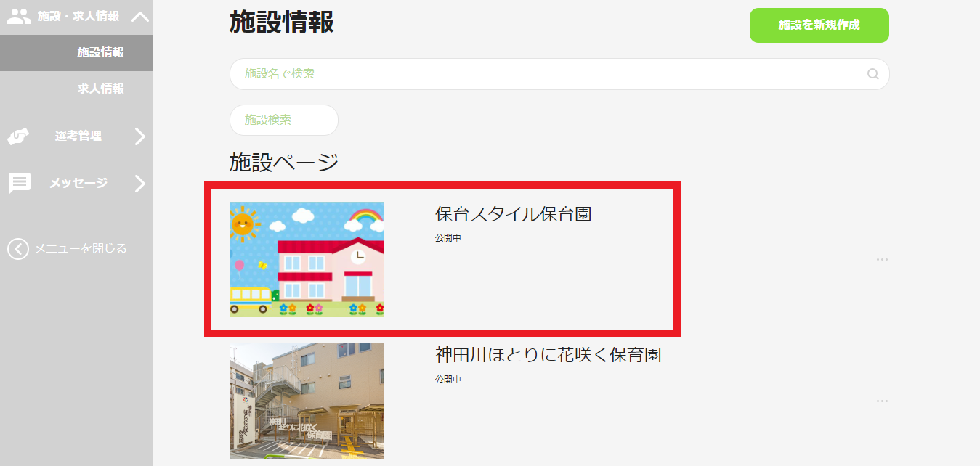Viewport: 980px width, 466px height.
Task: Expand the 選考管理 chevron
Action: [x=140, y=136]
